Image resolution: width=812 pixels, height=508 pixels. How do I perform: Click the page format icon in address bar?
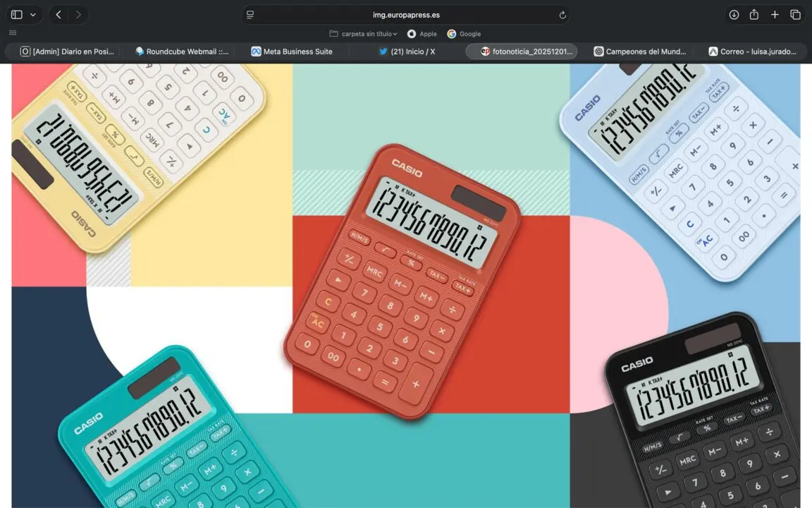pyautogui.click(x=250, y=14)
